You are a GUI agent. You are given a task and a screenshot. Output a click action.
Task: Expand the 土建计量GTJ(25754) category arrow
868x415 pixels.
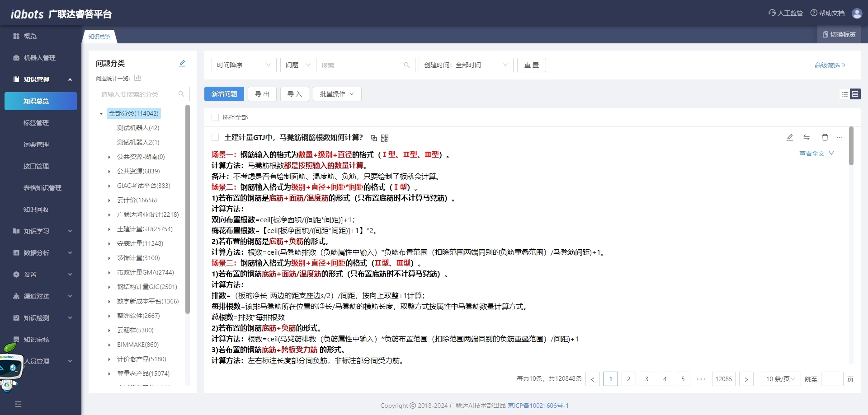[109, 229]
